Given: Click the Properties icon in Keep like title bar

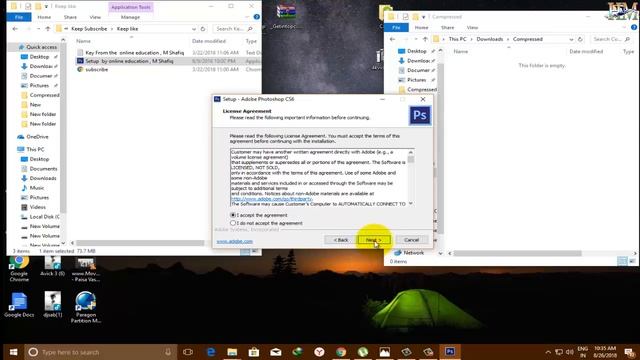Looking at the screenshot, I should (28, 6).
